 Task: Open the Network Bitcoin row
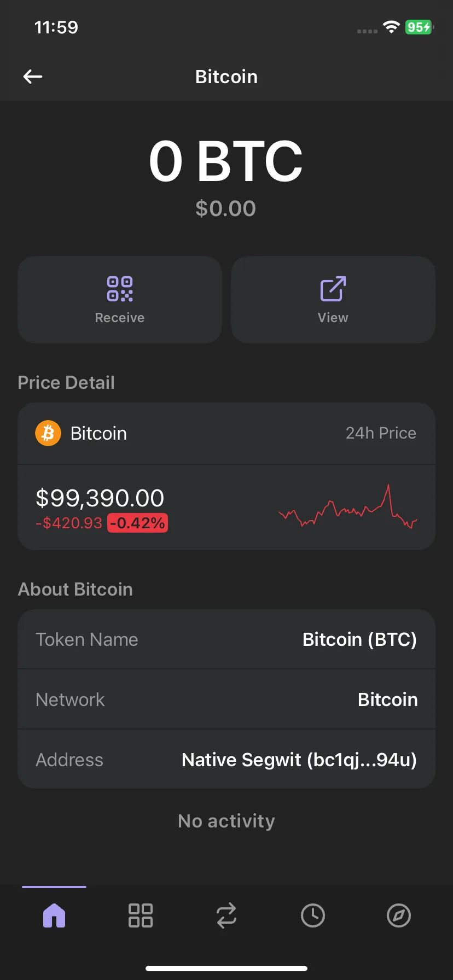226,699
